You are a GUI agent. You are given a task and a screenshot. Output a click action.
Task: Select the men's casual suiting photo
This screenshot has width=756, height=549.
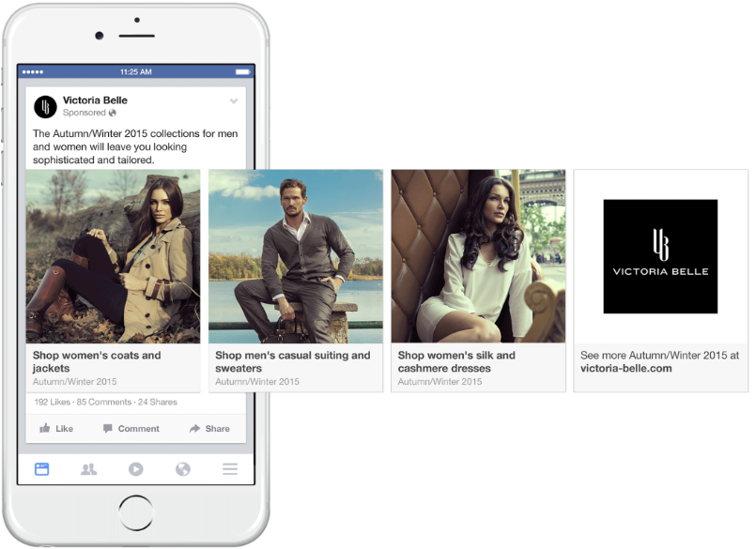coord(295,256)
